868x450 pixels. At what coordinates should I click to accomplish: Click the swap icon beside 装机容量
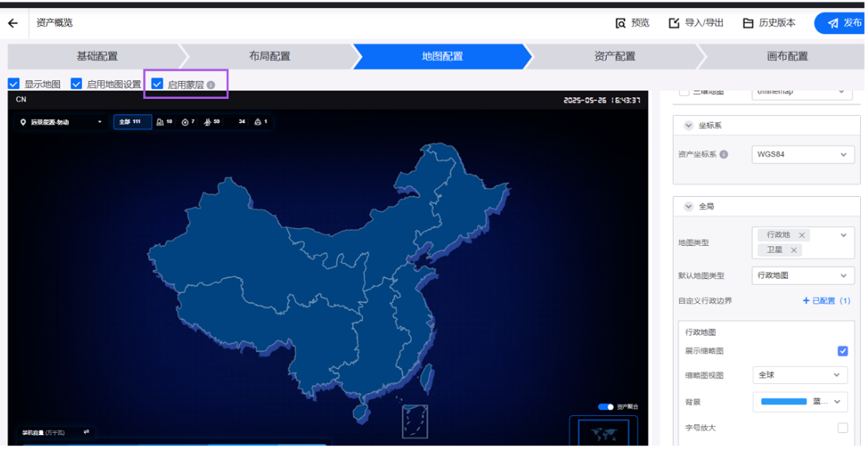[x=86, y=432]
